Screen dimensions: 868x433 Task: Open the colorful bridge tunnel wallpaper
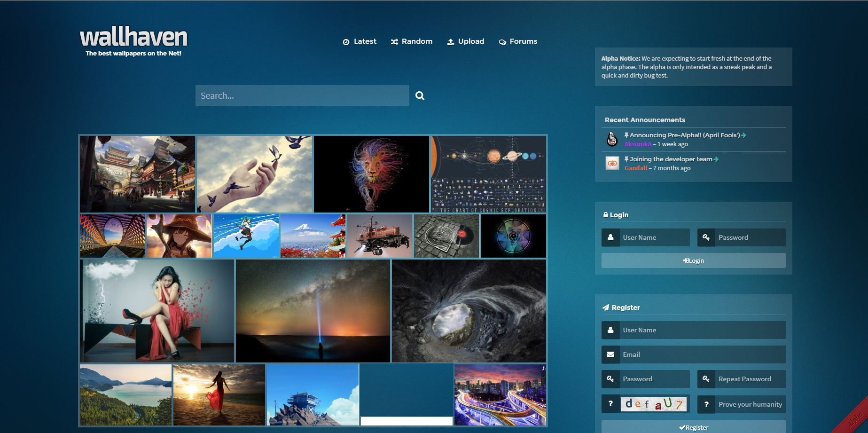point(112,236)
